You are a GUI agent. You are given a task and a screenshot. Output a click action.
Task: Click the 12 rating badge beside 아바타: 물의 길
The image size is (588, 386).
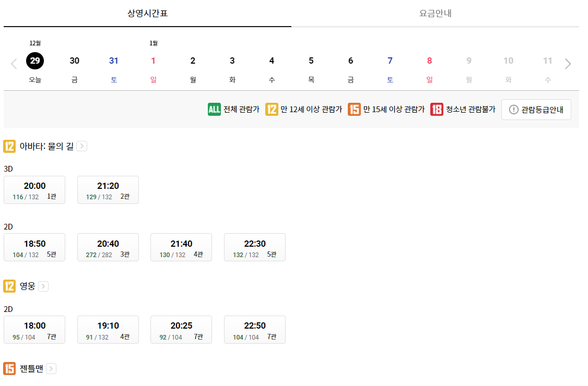[9, 146]
